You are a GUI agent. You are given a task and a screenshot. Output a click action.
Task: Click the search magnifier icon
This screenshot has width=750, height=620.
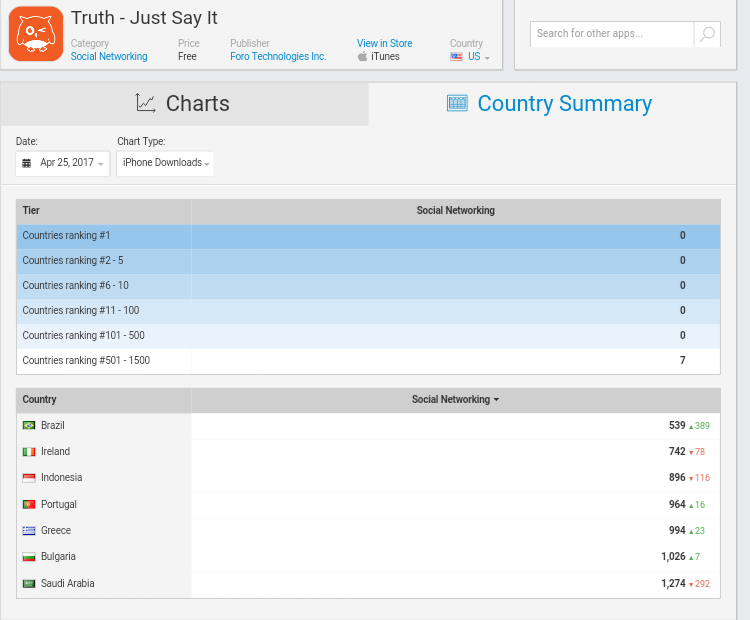[x=707, y=34]
